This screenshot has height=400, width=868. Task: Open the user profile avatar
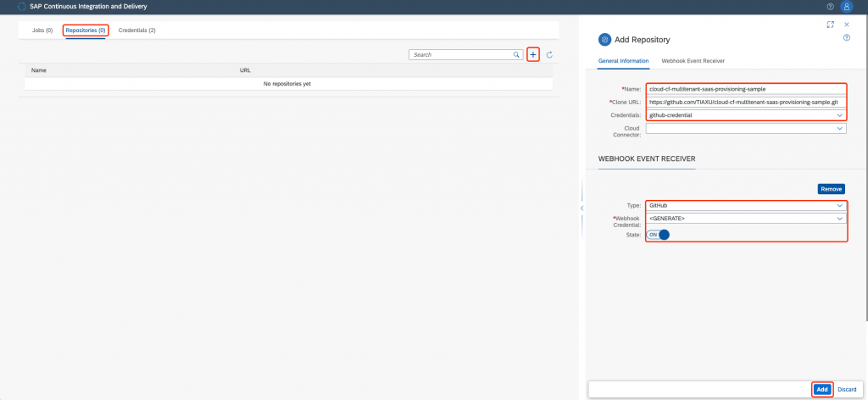point(846,7)
